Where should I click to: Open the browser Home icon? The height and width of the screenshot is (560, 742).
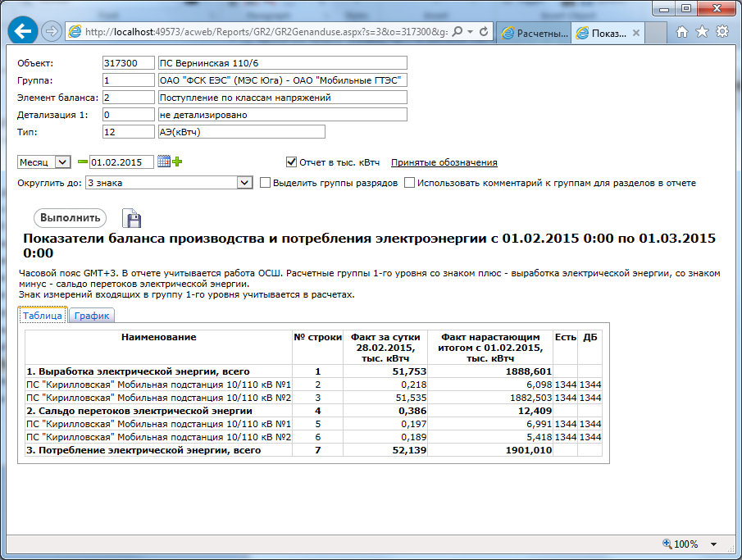coord(681,32)
